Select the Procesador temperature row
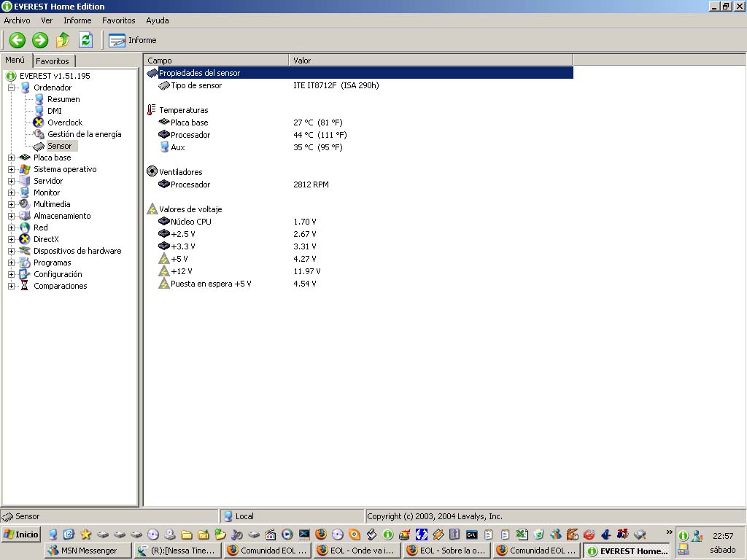This screenshot has width=747, height=560. point(190,135)
